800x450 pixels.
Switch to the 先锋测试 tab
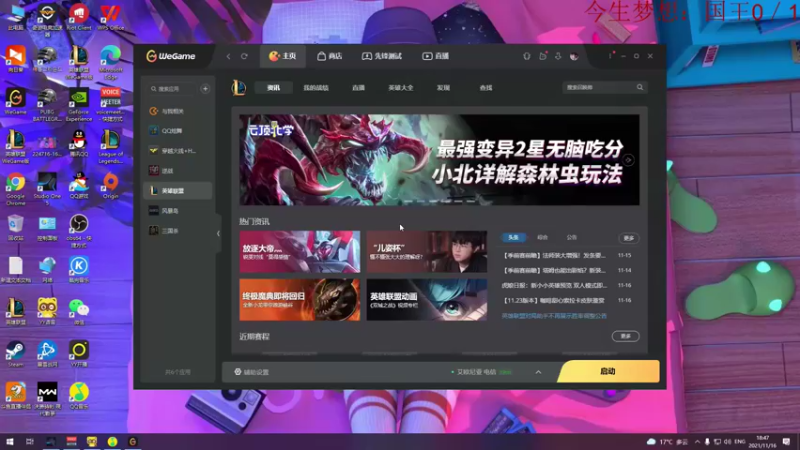382,56
